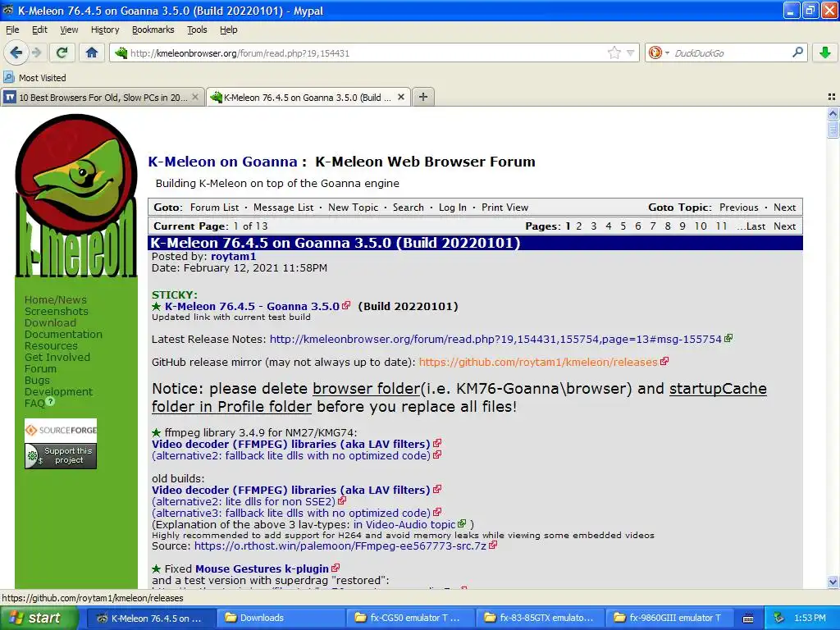The width and height of the screenshot is (840, 630).
Task: Click the SourceForge badge
Action: point(61,430)
